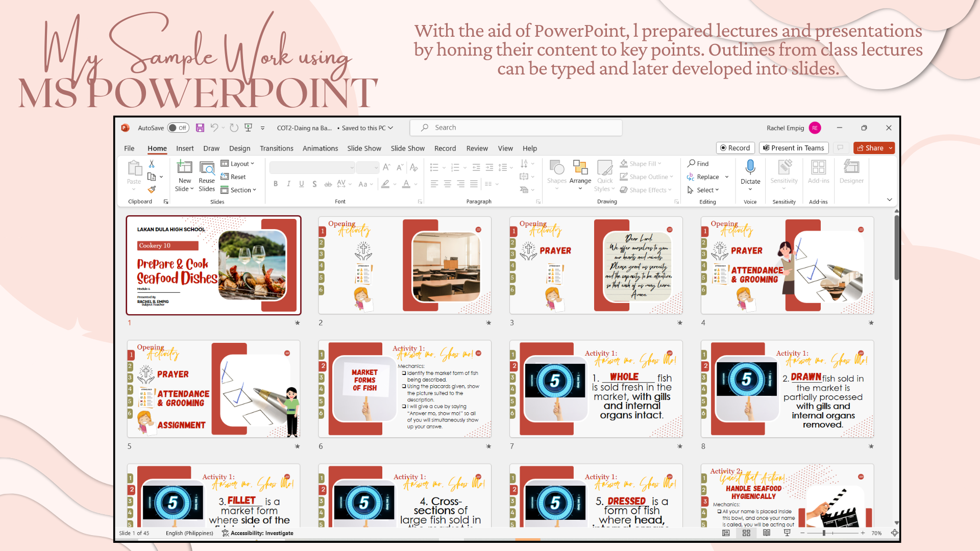Start slideshow from status bar icon
This screenshot has width=980, height=551.
click(x=787, y=533)
